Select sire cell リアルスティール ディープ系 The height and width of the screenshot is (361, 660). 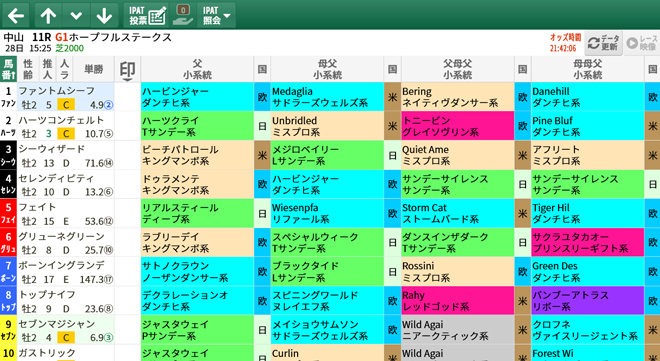[197, 213]
